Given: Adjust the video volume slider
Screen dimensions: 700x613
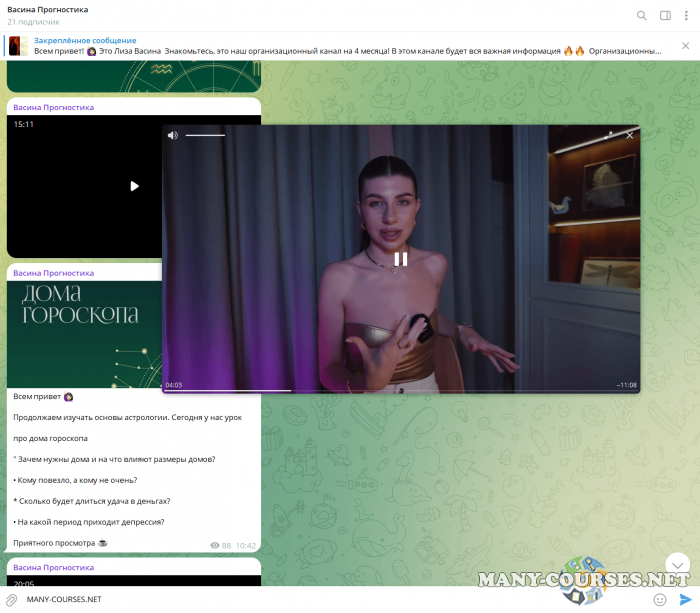Looking at the screenshot, I should [x=205, y=135].
